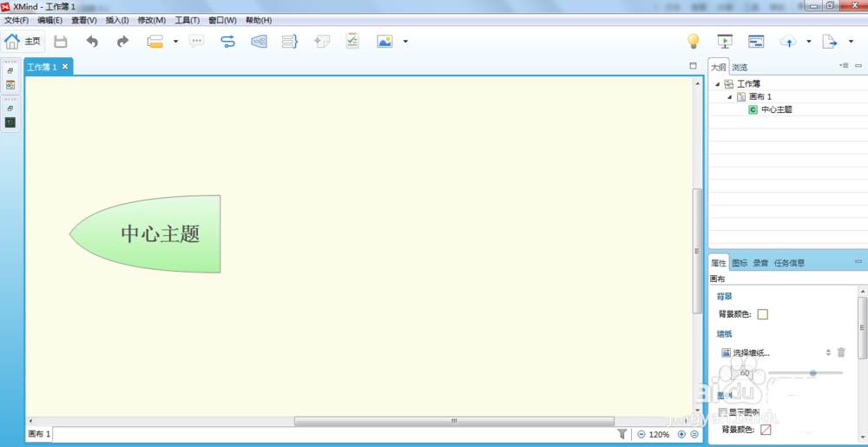Collapse the 画布 1 tree node
Viewport: 868px width, 447px height.
point(730,97)
